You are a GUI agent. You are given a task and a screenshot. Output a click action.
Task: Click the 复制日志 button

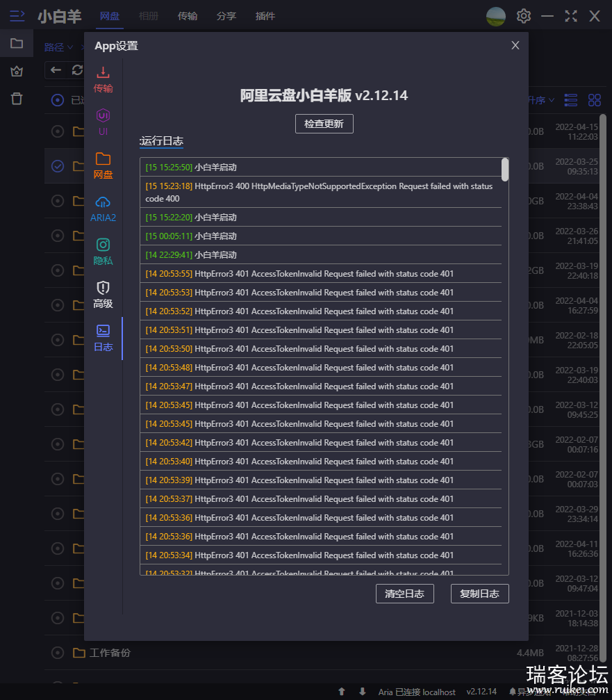(479, 594)
